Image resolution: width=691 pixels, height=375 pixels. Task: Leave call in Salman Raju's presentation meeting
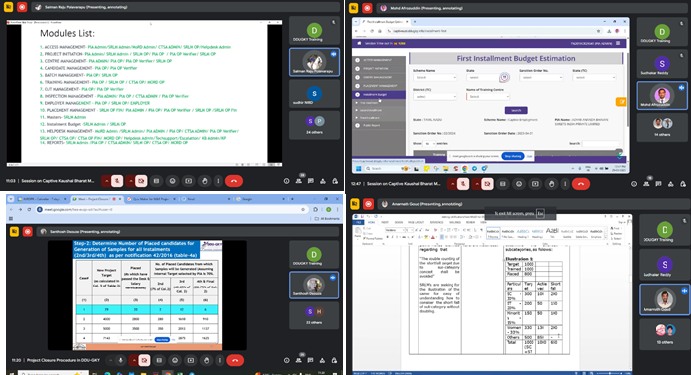[x=234, y=181]
